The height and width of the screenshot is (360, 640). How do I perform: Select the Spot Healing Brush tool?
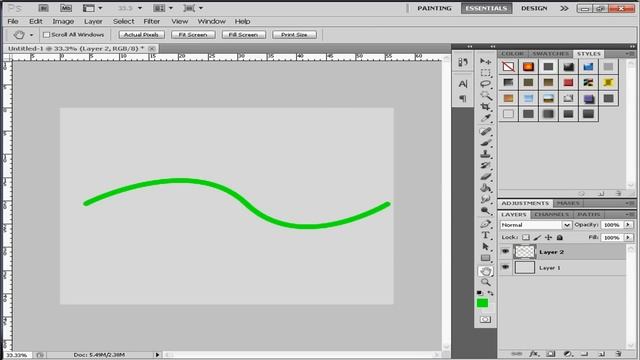coord(485,131)
